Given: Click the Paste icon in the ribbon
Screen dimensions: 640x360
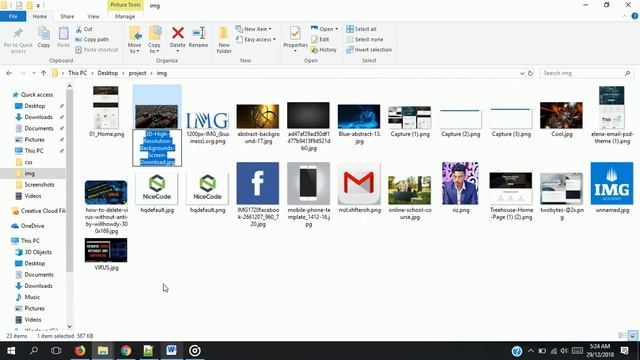Looking at the screenshot, I should coord(63,33).
